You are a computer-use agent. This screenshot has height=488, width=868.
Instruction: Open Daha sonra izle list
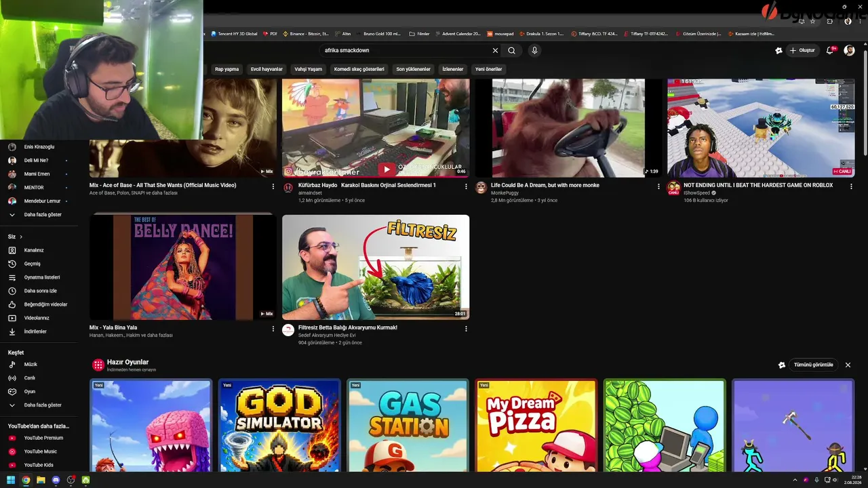(38, 291)
